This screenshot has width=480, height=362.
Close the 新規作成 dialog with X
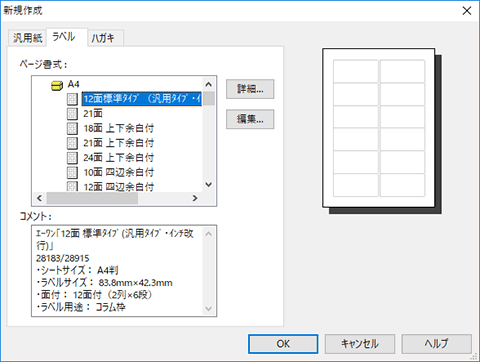(x=467, y=11)
